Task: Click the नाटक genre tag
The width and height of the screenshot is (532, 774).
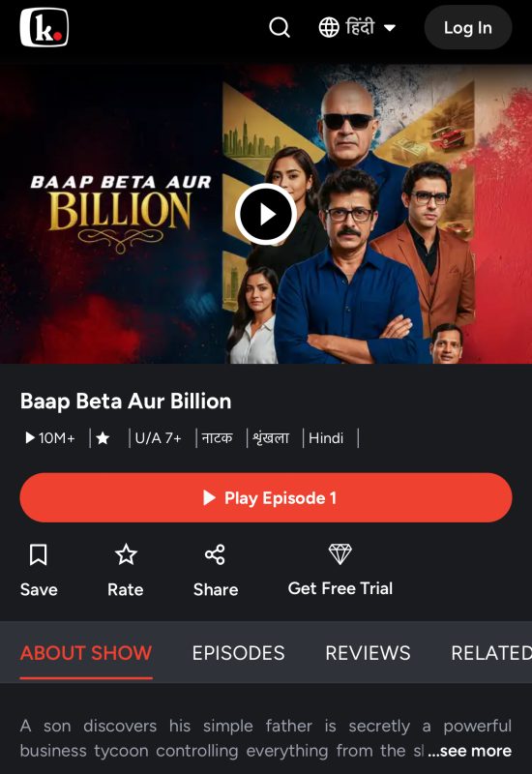Action: (217, 438)
